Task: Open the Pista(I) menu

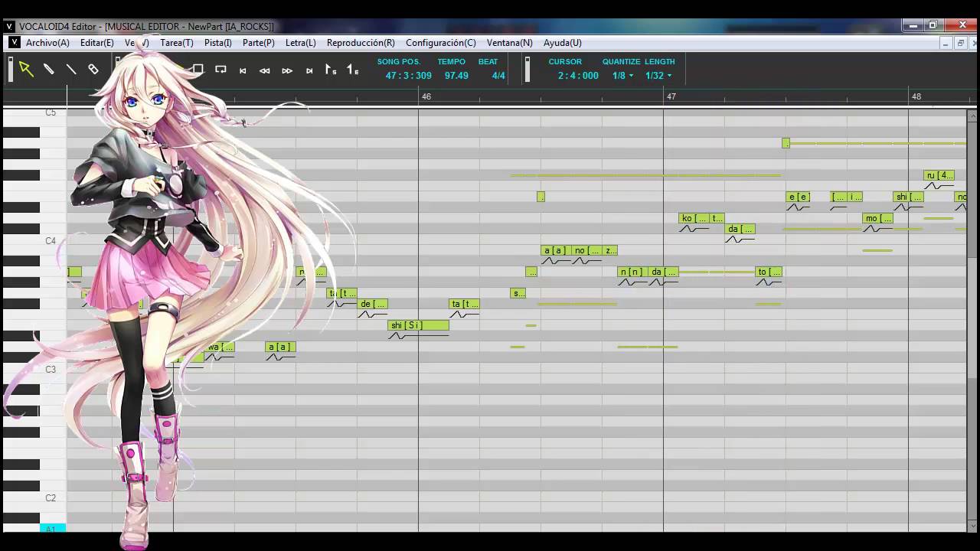Action: coord(218,43)
